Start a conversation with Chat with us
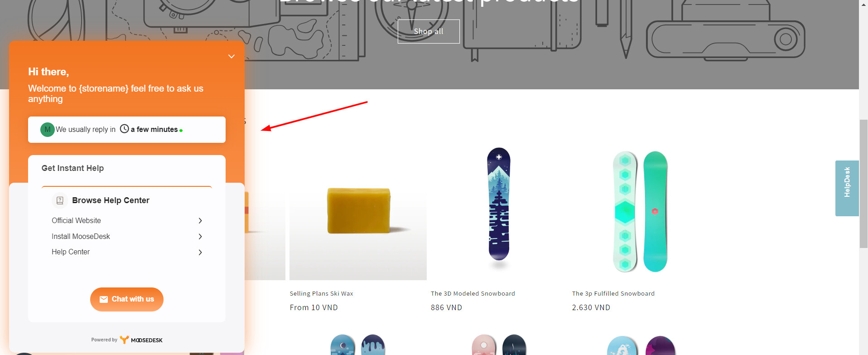Image resolution: width=868 pixels, height=355 pixels. (127, 299)
